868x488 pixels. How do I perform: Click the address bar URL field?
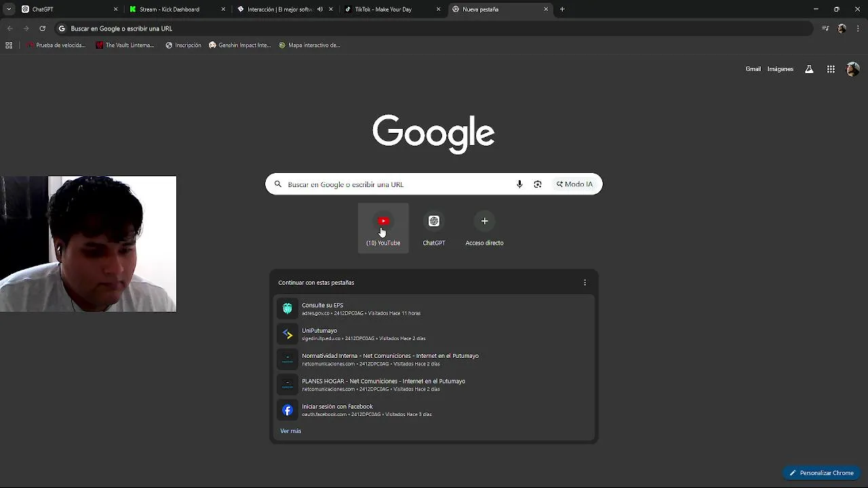pyautogui.click(x=434, y=28)
